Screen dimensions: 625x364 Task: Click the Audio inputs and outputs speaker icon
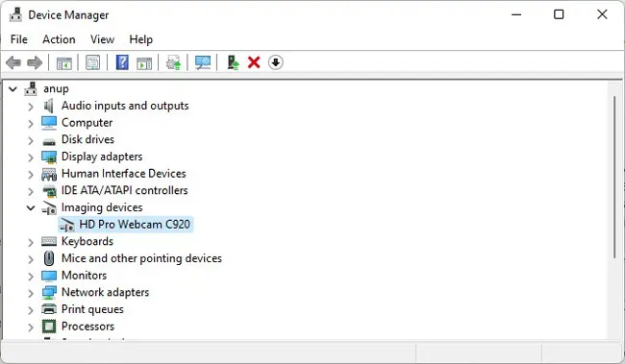coord(49,106)
